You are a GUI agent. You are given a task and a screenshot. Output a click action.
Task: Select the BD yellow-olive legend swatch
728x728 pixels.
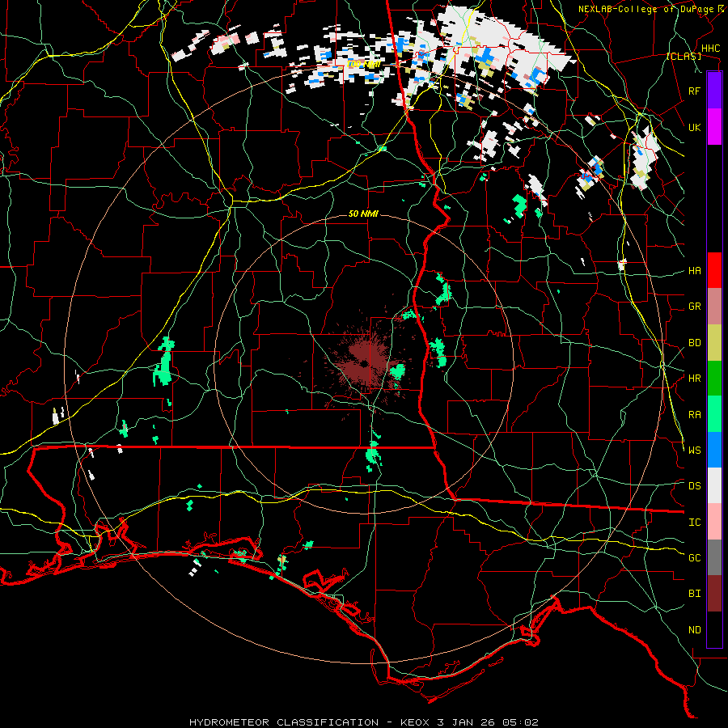(714, 343)
